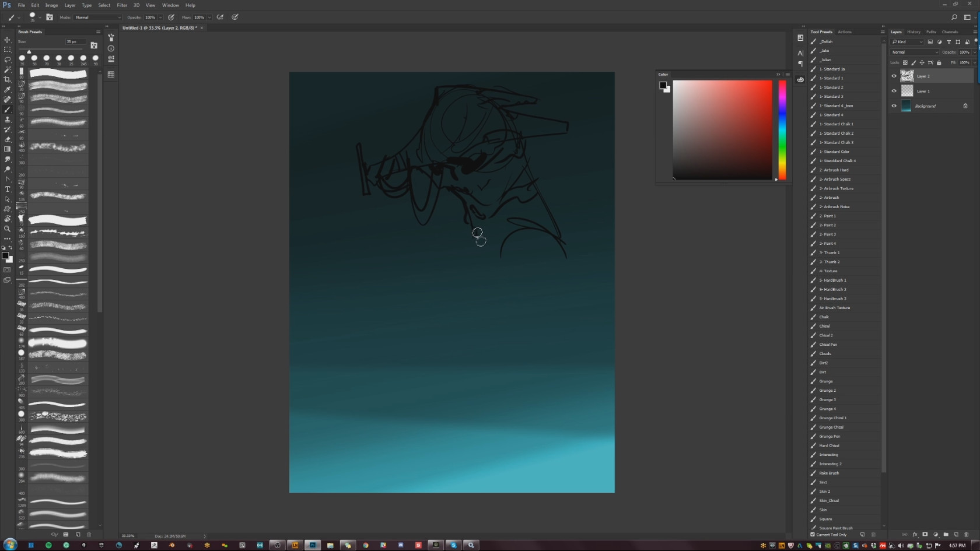Open the Kind layer filter dropdown
The height and width of the screenshot is (551, 980).
click(x=908, y=42)
